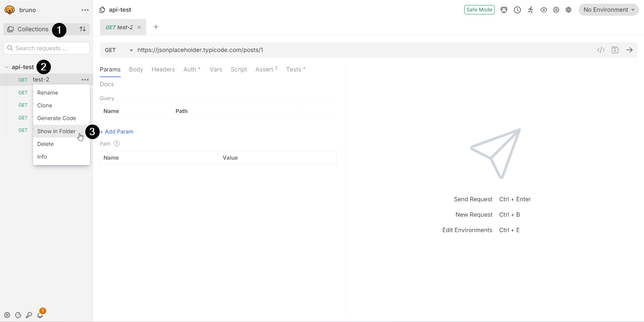Click the generate code icon in URL bar
The image size is (644, 322).
tap(601, 50)
